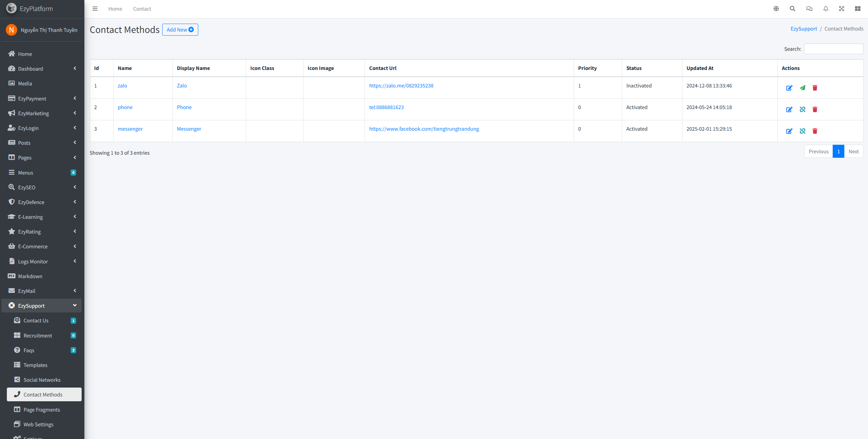
Task: Activate zalo with green paper-plane icon
Action: (802, 88)
